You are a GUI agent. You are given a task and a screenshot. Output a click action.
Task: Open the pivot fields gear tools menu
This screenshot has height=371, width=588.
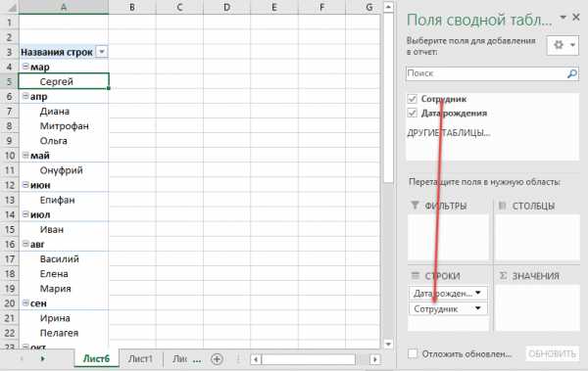(563, 45)
